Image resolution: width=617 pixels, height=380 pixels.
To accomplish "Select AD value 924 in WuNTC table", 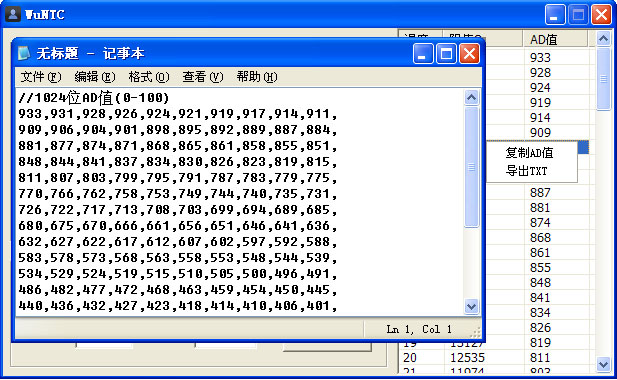I will pos(540,87).
